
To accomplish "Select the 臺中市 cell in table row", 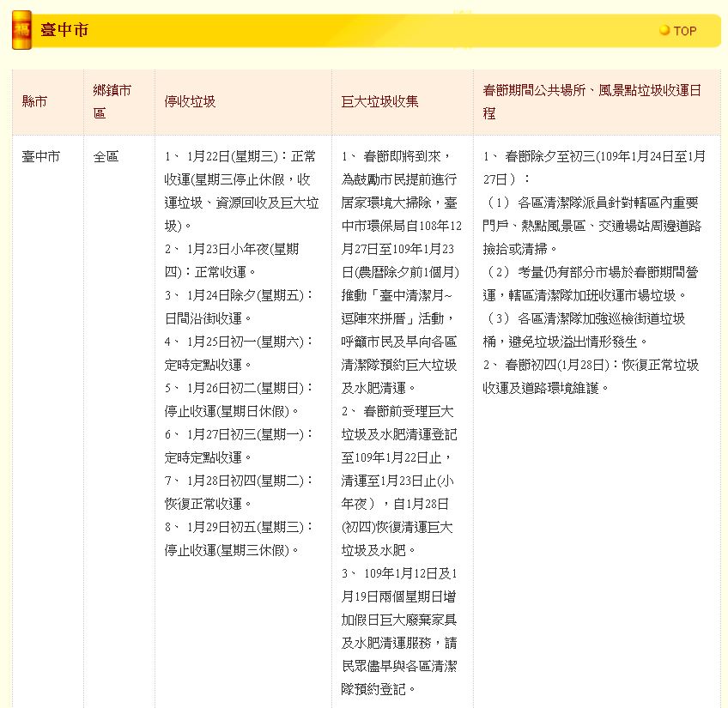I will point(41,157).
